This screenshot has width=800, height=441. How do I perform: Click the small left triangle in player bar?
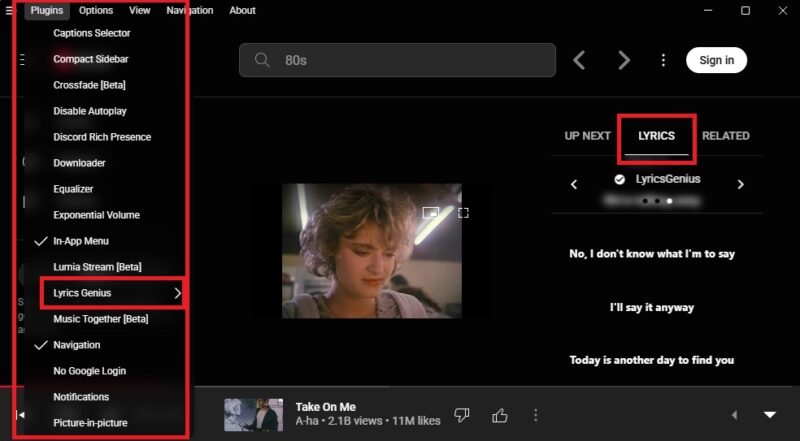[x=735, y=415]
